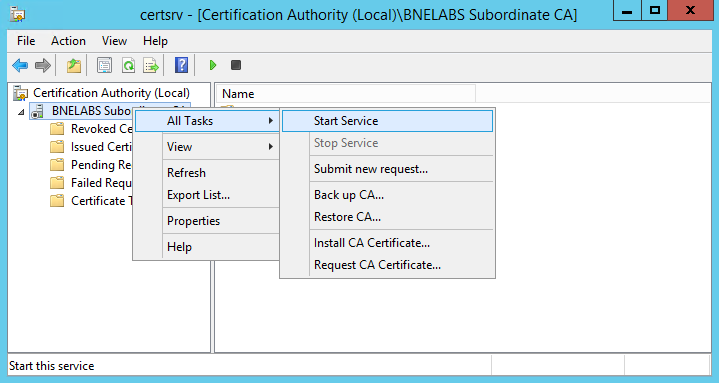The height and width of the screenshot is (383, 719).
Task: Click the black Stop Service square icon
Action: [x=236, y=65]
